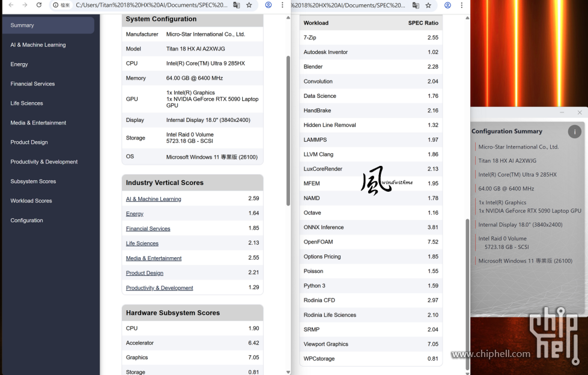Image resolution: width=588 pixels, height=375 pixels.
Task: Click the left page's scrollbar up arrow
Action: pos(288,17)
